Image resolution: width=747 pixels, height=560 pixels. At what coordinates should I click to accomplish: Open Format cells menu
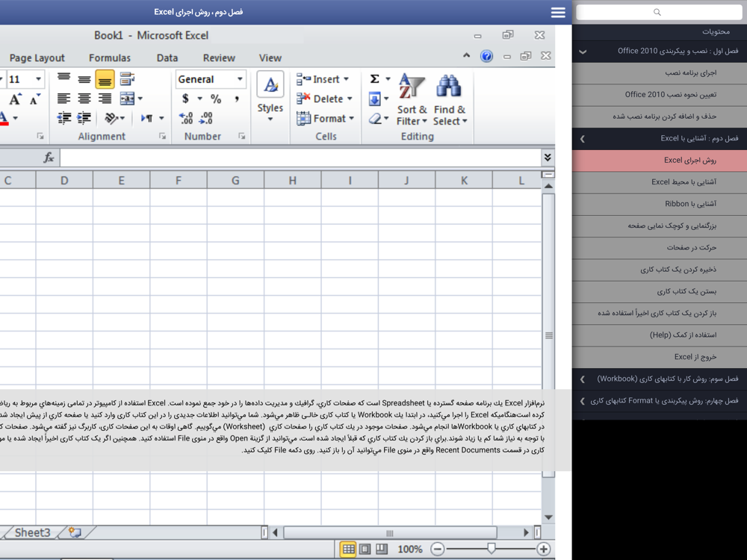325,118
